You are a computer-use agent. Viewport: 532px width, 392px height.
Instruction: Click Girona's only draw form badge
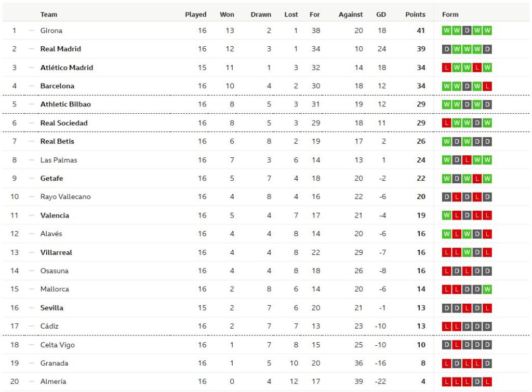click(x=467, y=31)
